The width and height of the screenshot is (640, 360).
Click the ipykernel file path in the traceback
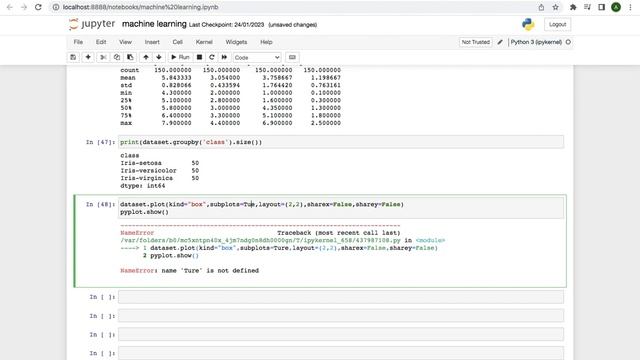(260, 240)
